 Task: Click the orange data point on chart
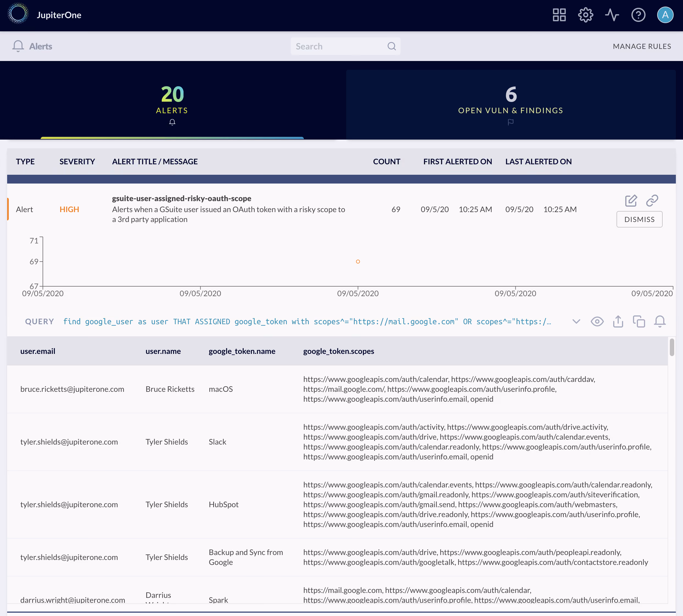click(358, 262)
